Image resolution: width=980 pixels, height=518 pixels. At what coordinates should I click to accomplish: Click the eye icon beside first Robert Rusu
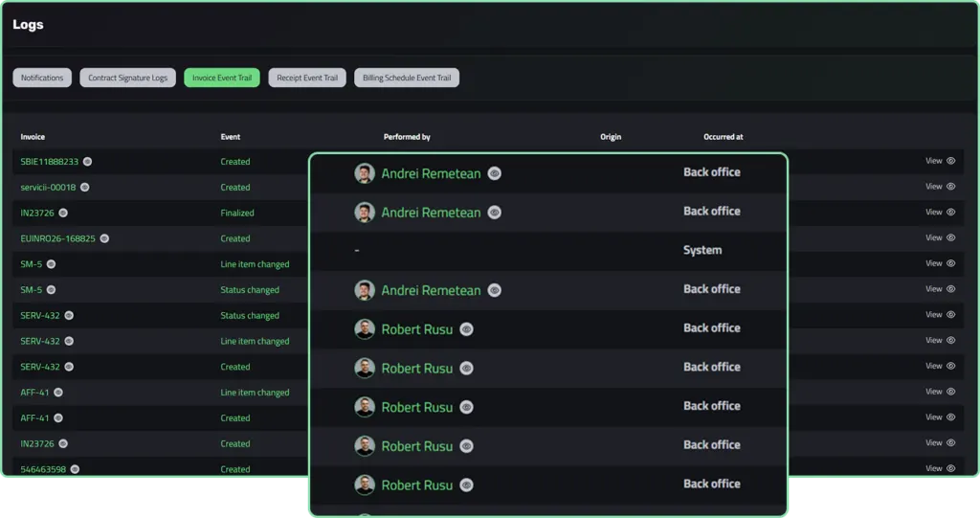pos(466,329)
